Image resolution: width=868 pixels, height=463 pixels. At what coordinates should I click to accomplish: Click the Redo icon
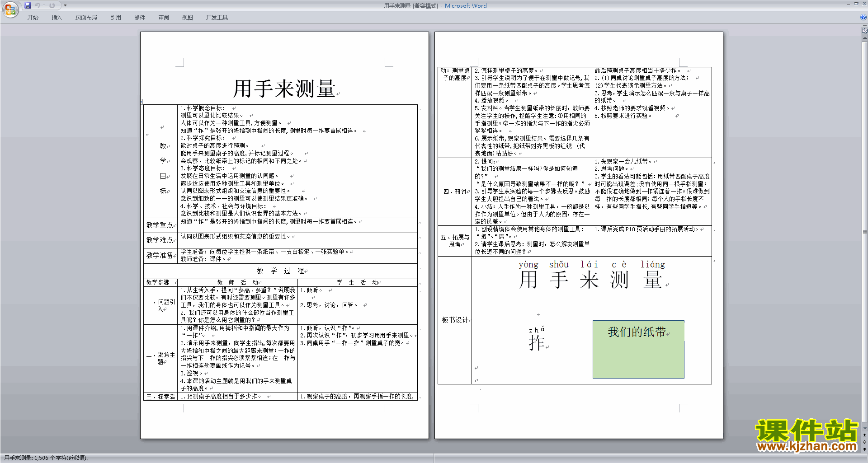[52, 5]
